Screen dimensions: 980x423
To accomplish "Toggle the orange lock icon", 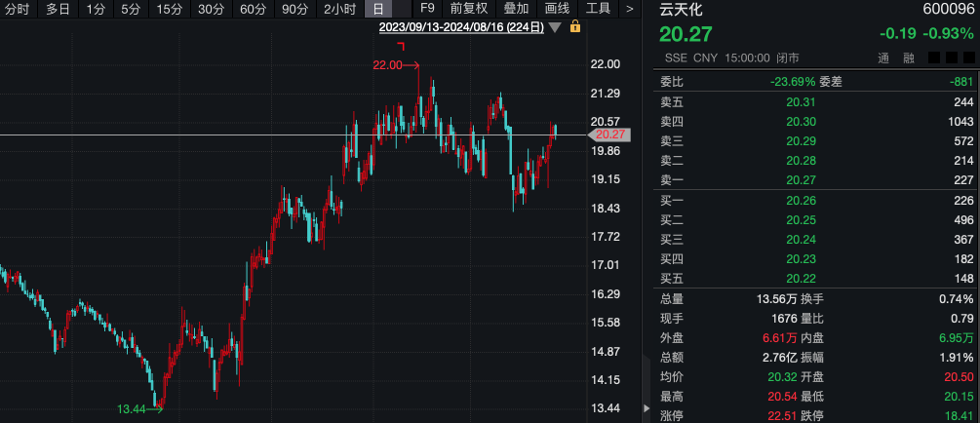I will click(575, 26).
